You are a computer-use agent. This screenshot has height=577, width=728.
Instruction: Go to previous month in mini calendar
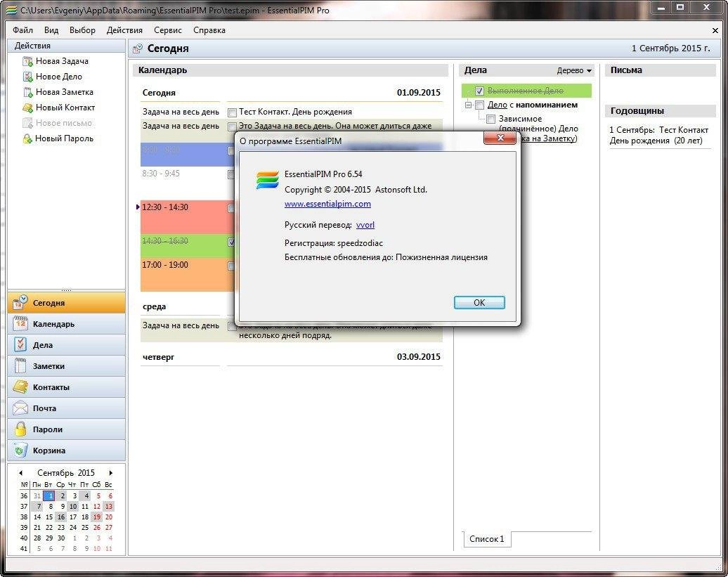click(21, 472)
